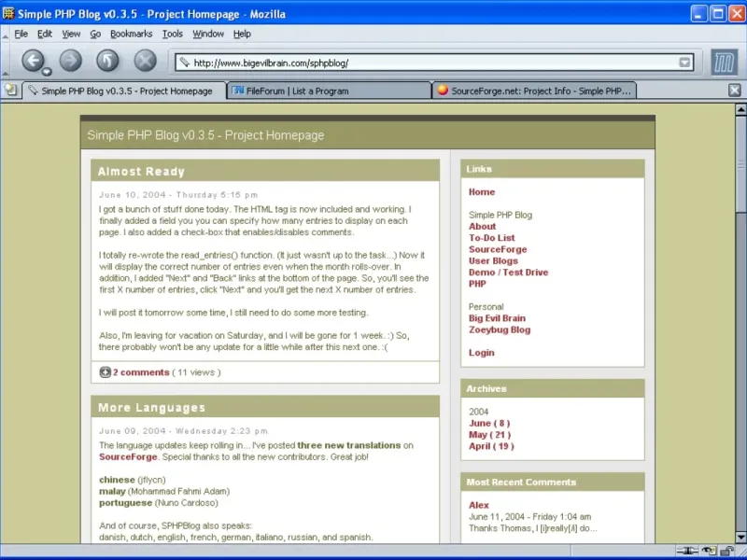This screenshot has width=747, height=560.
Task: Click the bold 'three new translations' text
Action: pos(348,445)
